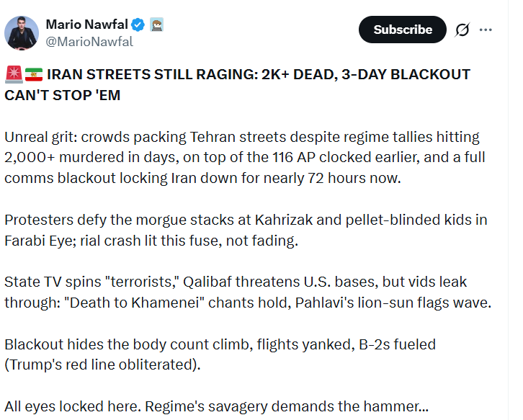Click Mario Nawfal's profile avatar
This screenshot has width=523, height=420.
22,31
